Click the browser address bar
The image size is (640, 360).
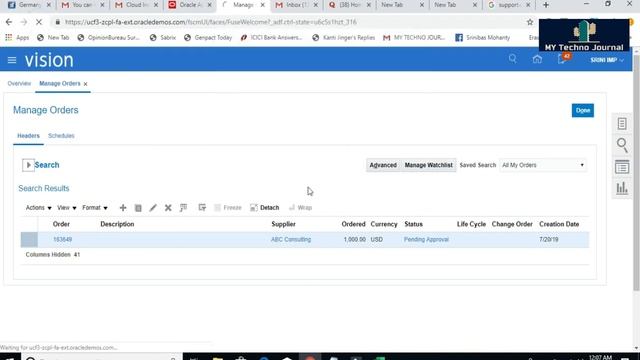(x=286, y=22)
